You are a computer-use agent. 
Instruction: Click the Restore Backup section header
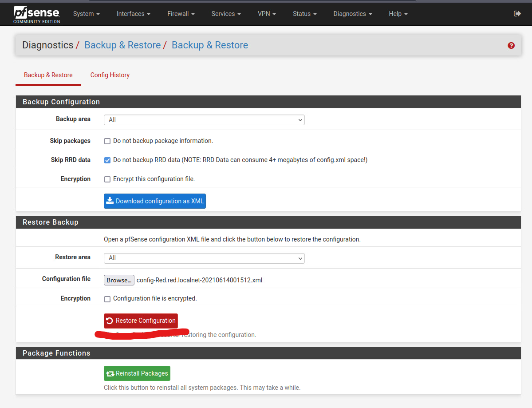coord(268,222)
